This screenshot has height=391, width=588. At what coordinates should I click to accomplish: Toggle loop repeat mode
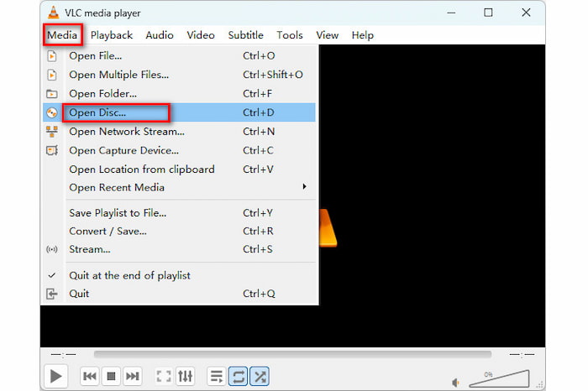pyautogui.click(x=238, y=376)
